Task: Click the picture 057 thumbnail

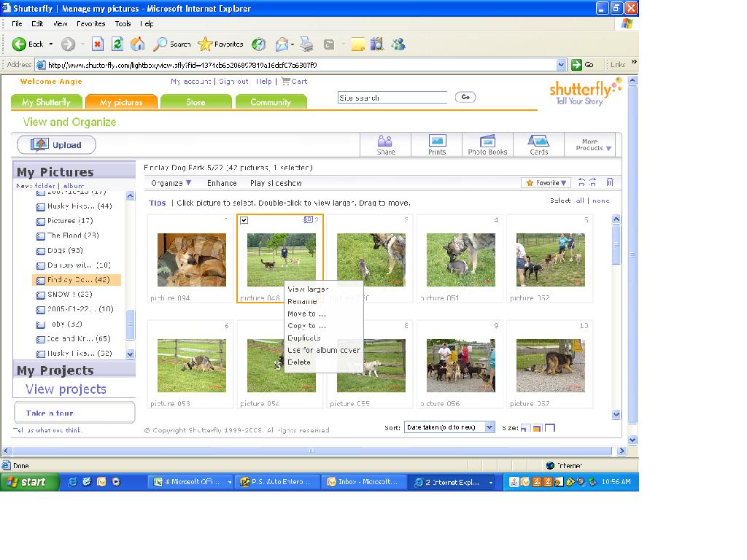Action: point(549,365)
